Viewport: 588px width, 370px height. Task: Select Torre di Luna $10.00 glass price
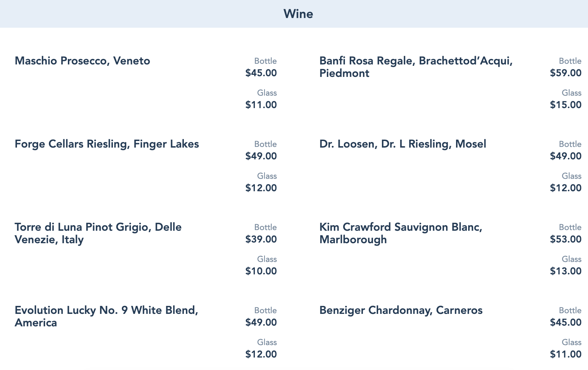(x=261, y=271)
